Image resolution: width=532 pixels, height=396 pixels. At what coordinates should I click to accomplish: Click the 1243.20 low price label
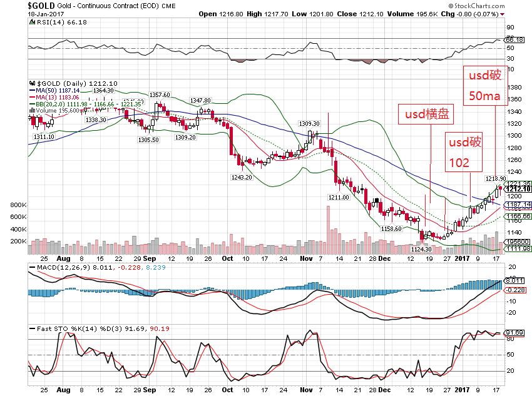click(x=240, y=177)
